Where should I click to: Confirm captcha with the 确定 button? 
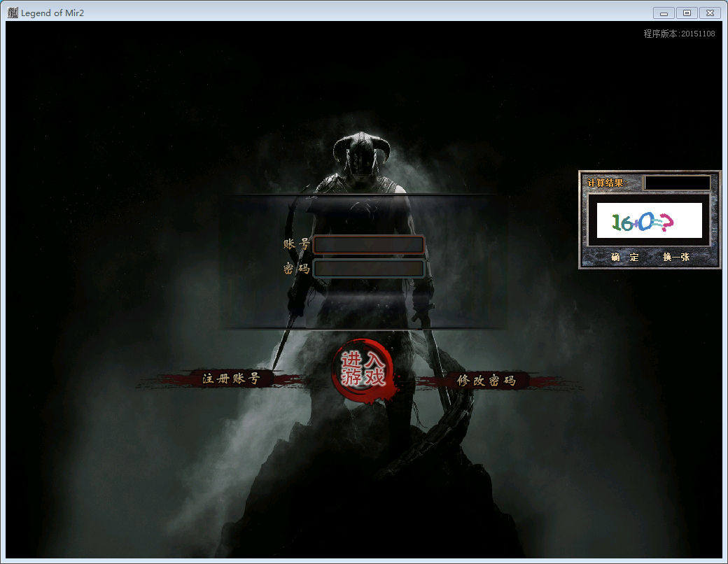625,257
